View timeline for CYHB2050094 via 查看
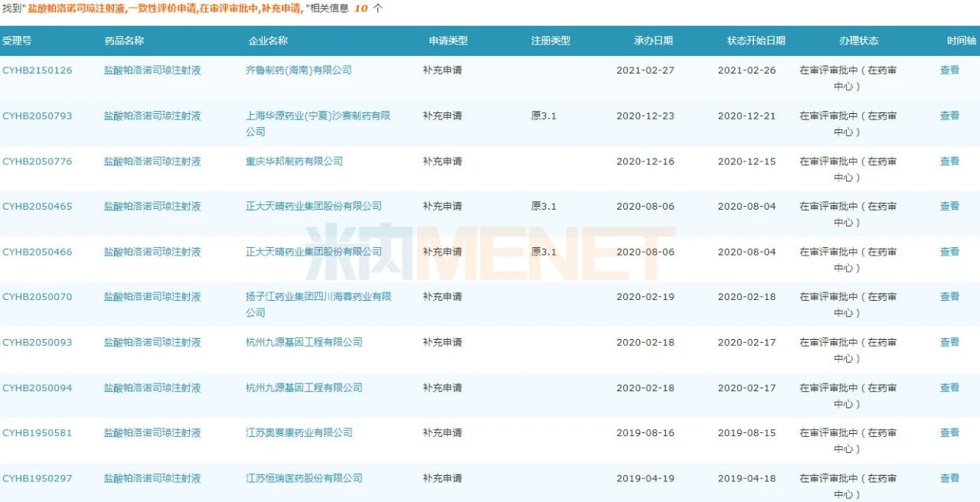This screenshot has height=502, width=980. tap(949, 388)
